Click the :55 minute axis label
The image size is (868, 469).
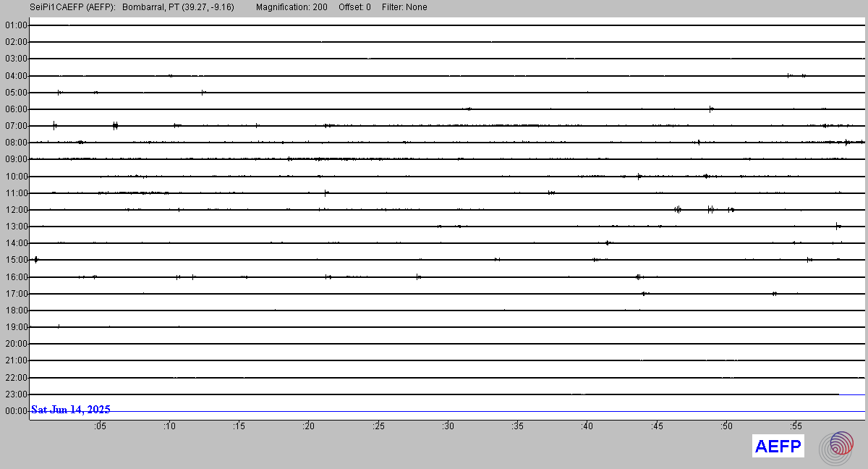(796, 426)
